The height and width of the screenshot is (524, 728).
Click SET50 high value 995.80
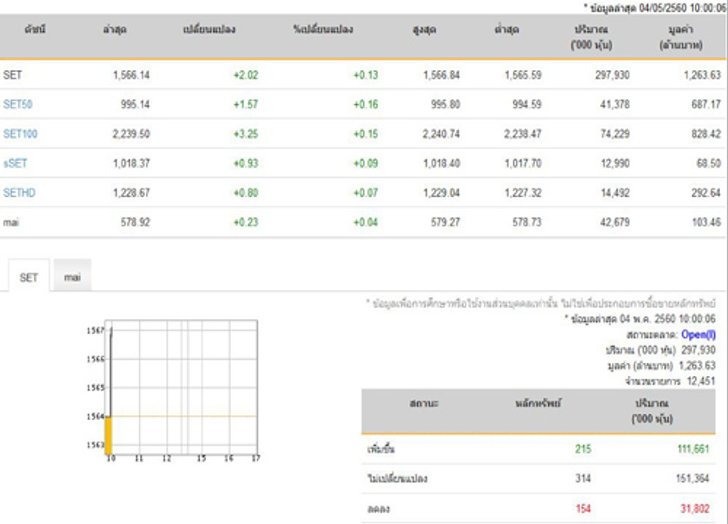(445, 104)
